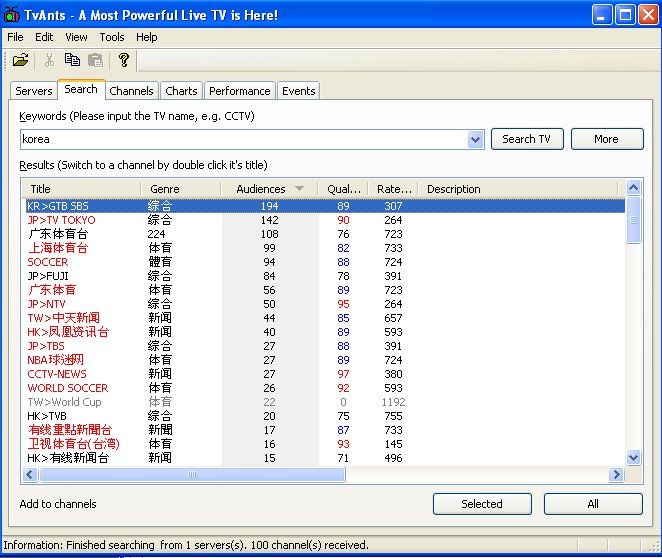The image size is (662, 558).
Task: Sort by the Audiences column header
Action: (269, 189)
